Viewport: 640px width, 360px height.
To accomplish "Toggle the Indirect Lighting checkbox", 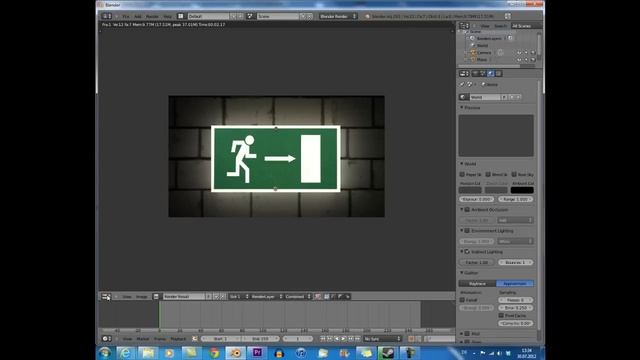I will pos(467,252).
